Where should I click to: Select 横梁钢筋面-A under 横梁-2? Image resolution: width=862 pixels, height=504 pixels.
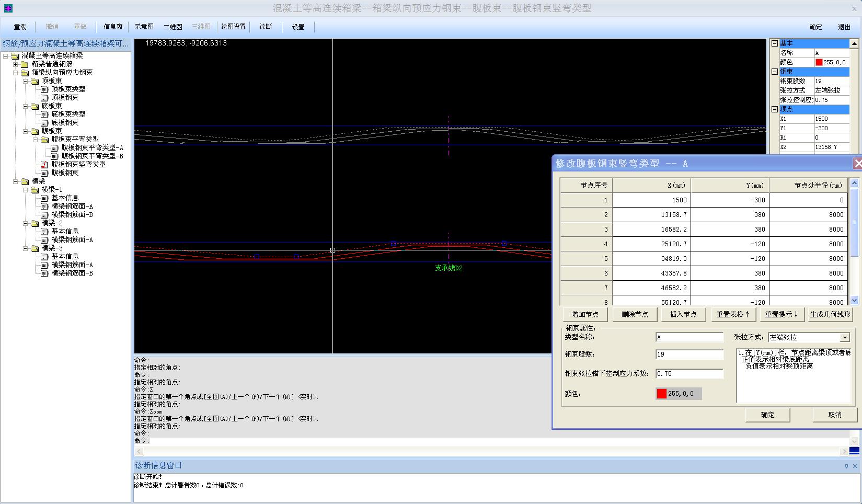[x=72, y=239]
